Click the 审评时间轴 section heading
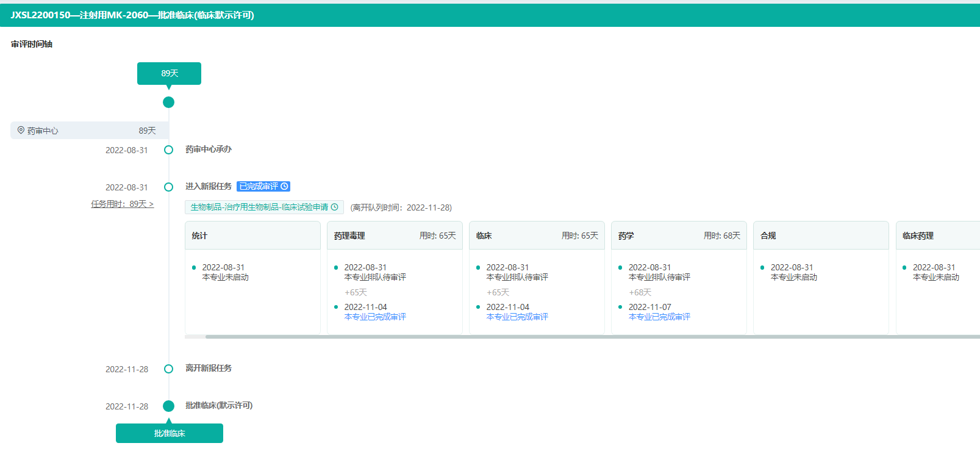The height and width of the screenshot is (454, 980). (32, 44)
